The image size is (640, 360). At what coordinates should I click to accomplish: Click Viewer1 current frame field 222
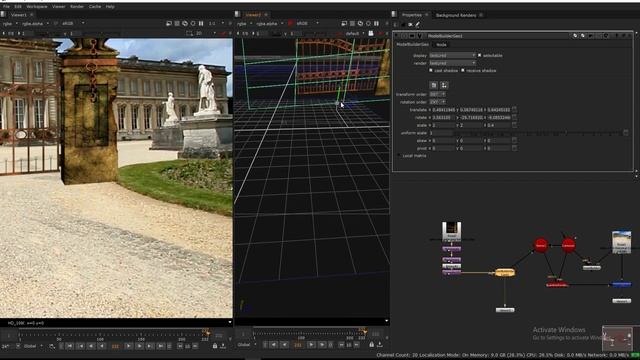(115, 346)
